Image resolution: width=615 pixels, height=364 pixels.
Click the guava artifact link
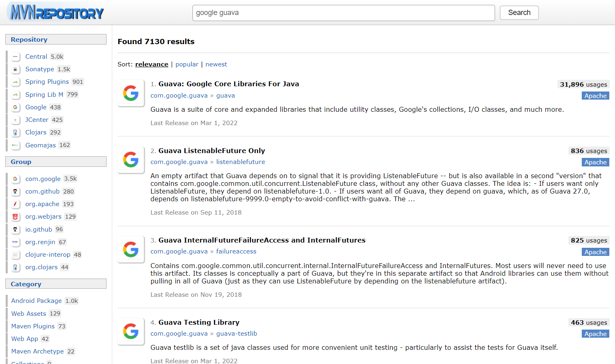226,96
